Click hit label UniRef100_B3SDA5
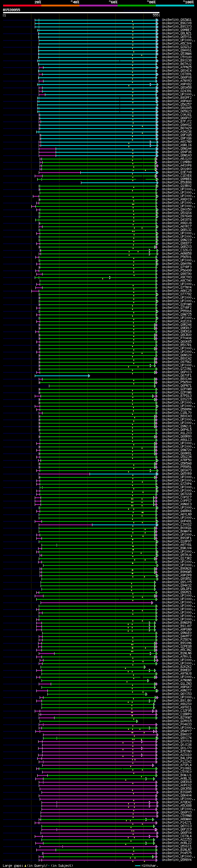 click(177, 792)
